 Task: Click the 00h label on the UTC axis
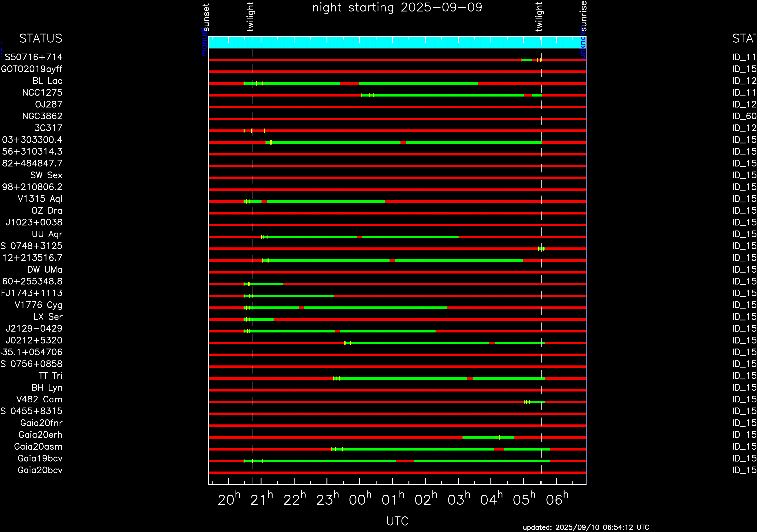coord(360,500)
